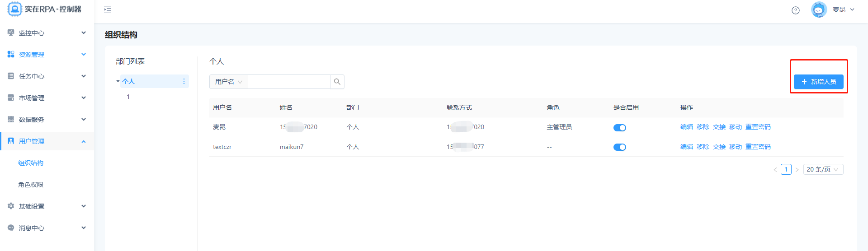Open the 角色权限 menu item

(31, 185)
